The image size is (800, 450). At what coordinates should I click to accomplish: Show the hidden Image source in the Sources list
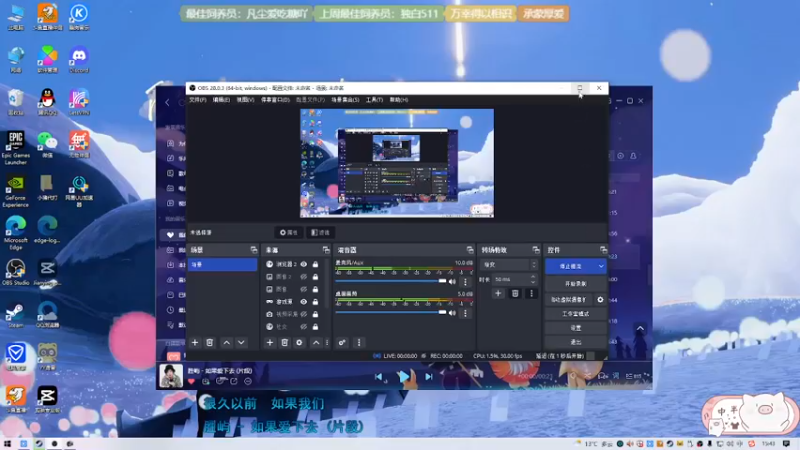point(304,289)
